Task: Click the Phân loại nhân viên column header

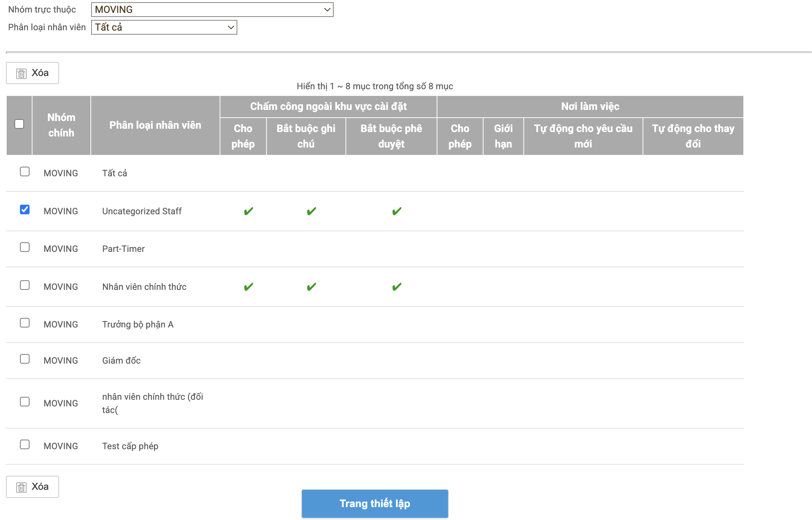Action: (x=155, y=125)
